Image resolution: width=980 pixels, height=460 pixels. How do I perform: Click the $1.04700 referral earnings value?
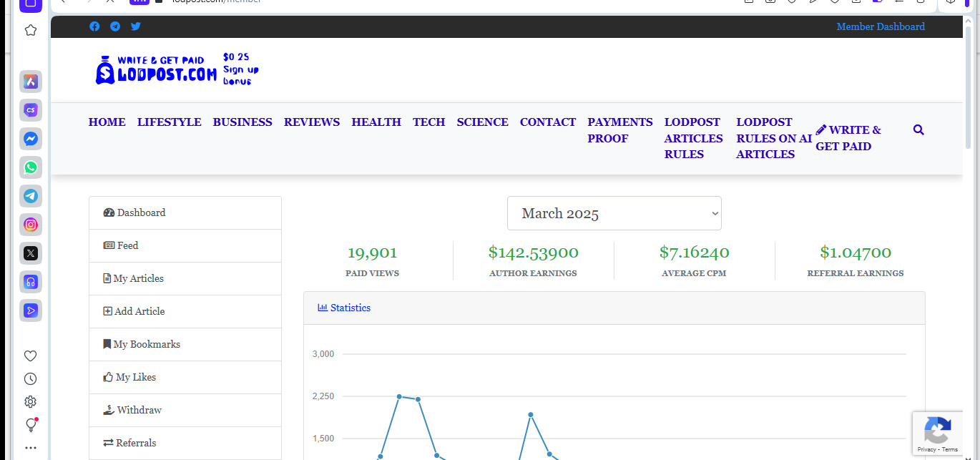coord(856,253)
